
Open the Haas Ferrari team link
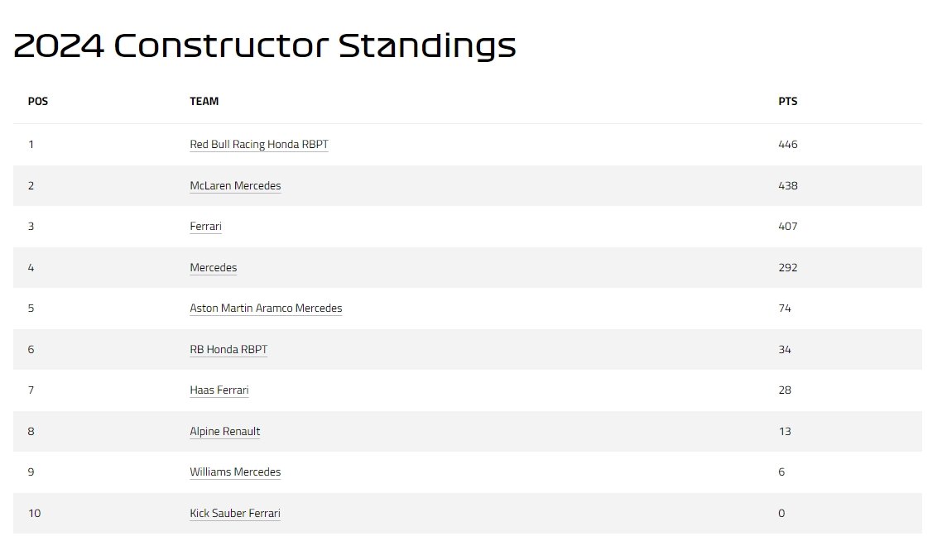(x=219, y=390)
